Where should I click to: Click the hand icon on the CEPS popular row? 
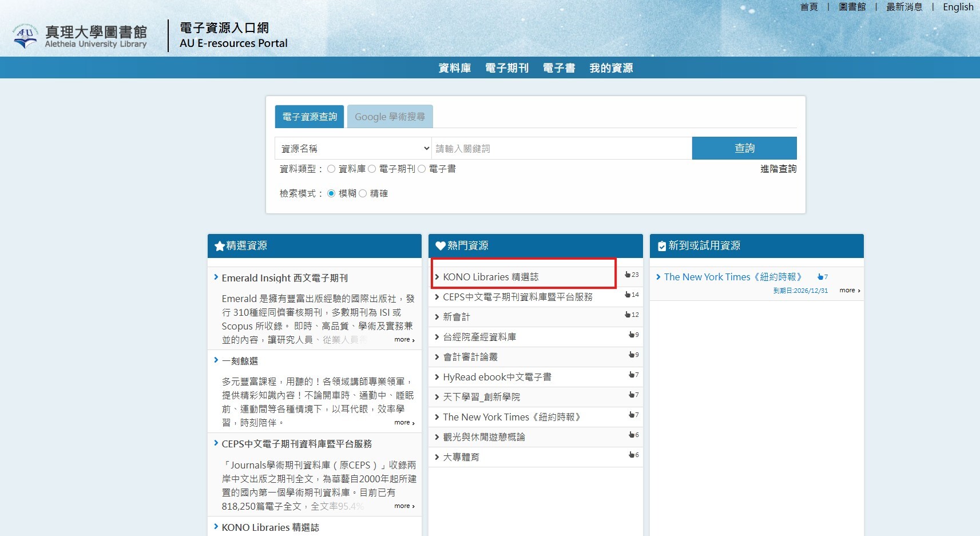tap(628, 295)
